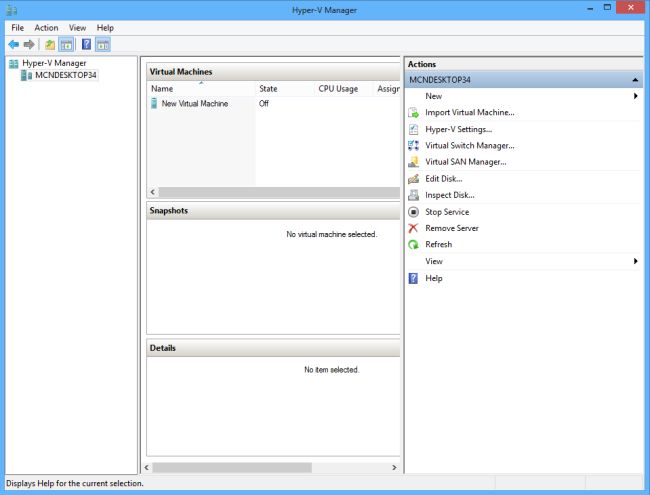Click the green Refresh icon

pyautogui.click(x=413, y=245)
